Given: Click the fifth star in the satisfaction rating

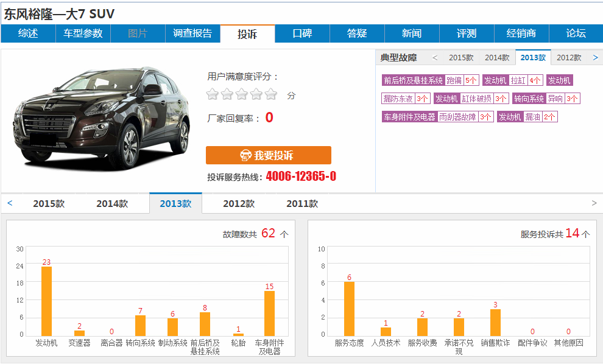Looking at the screenshot, I should coord(271,94).
